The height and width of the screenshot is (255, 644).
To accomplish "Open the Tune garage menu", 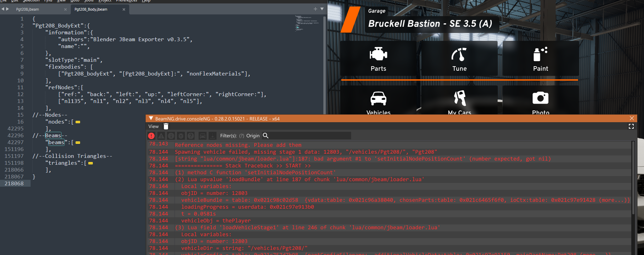I will pos(459,59).
